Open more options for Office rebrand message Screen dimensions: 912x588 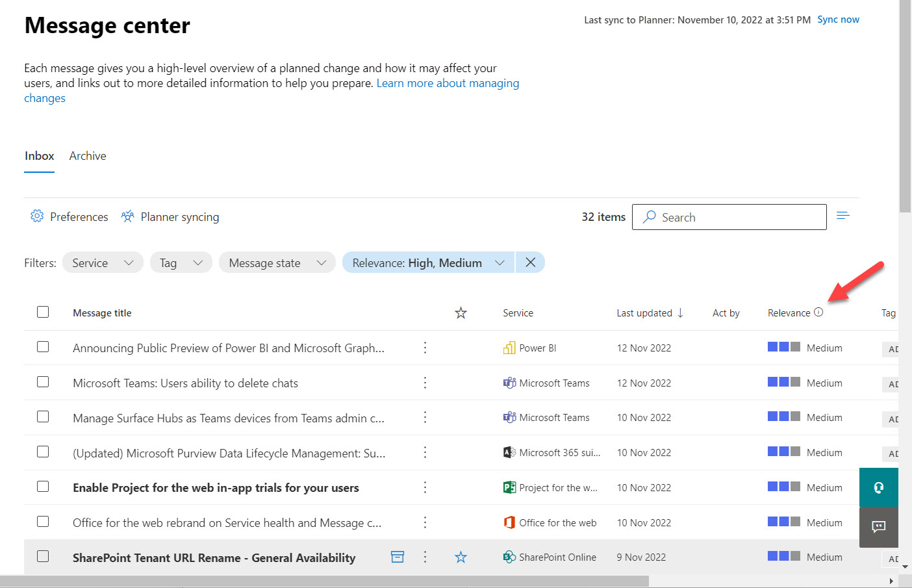coord(425,522)
